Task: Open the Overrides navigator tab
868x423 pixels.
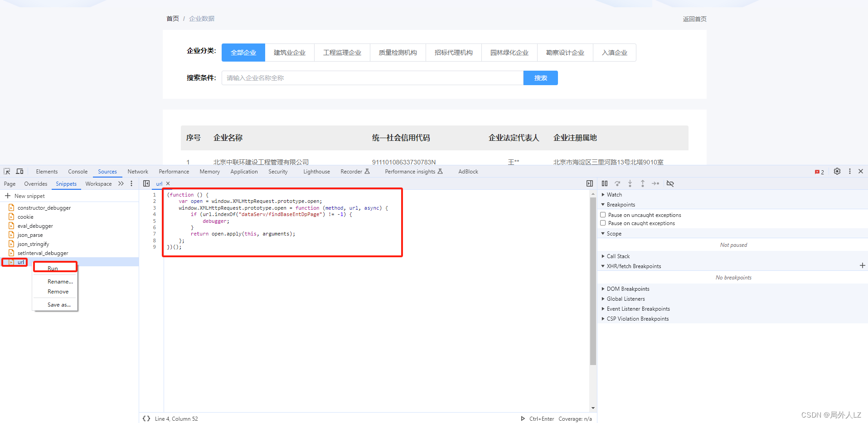Action: click(35, 184)
